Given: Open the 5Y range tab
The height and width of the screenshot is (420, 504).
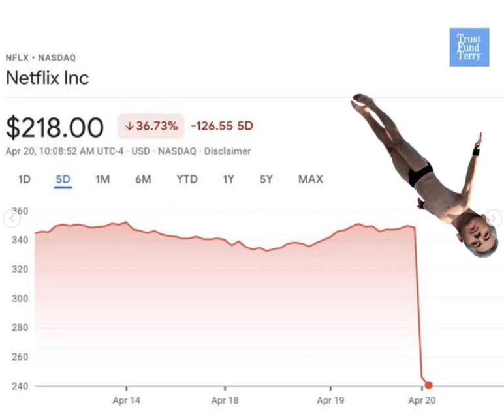Looking at the screenshot, I should tap(266, 179).
